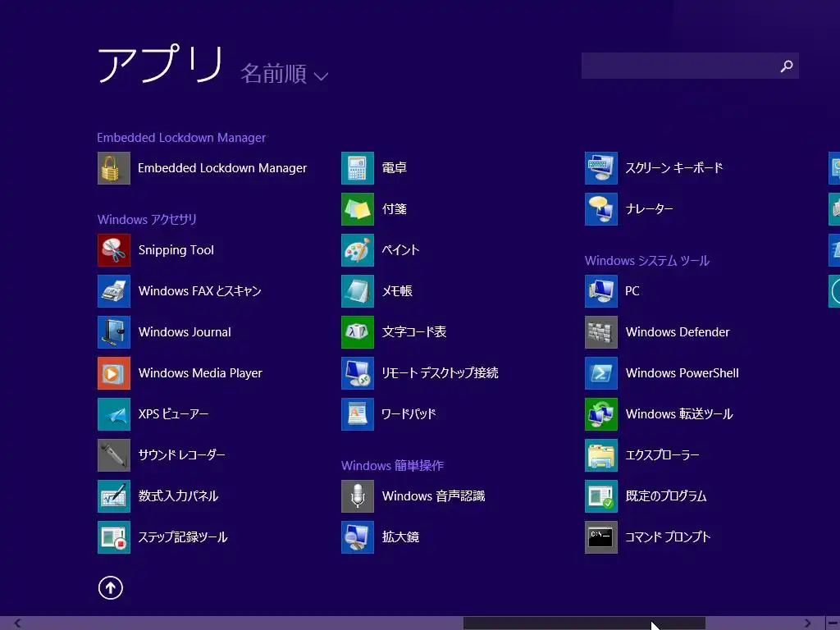Image resolution: width=840 pixels, height=630 pixels.
Task: Launch the コマンド プロンプト icon
Action: [x=601, y=536]
